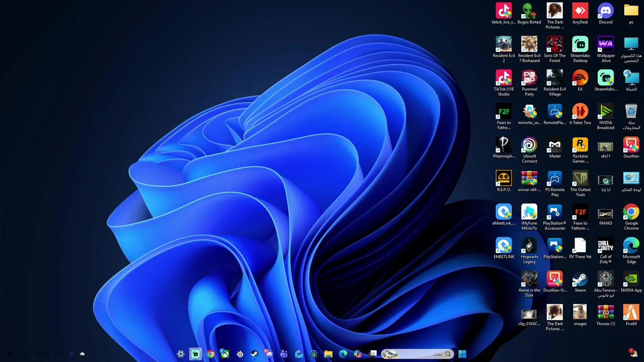
Task: Select the Resident Evil Village shortcut
Action: pyautogui.click(x=555, y=83)
